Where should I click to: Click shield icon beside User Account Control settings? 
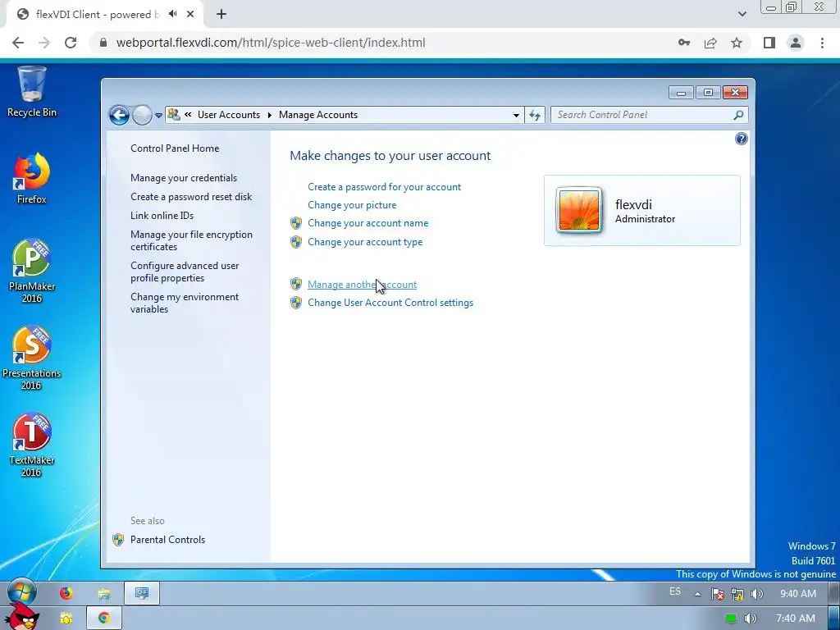(x=295, y=303)
